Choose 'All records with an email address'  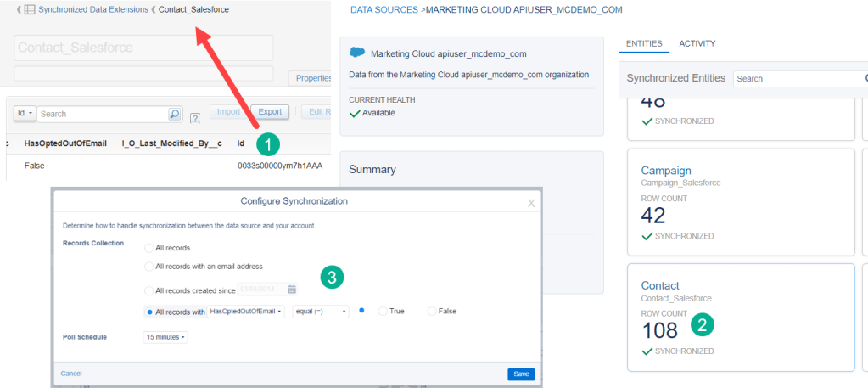(149, 267)
